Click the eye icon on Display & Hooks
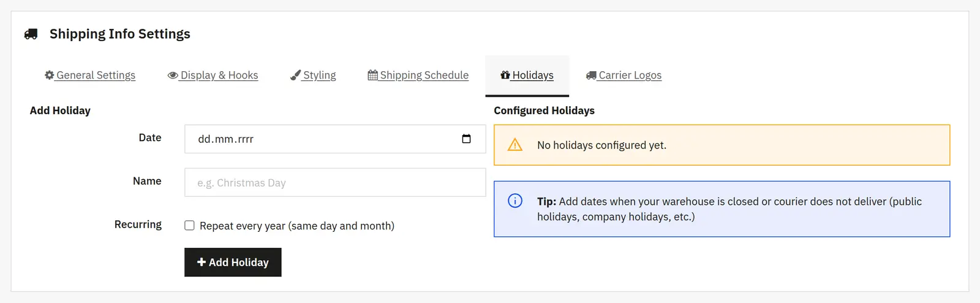Viewport: 980px width, 303px height. coord(173,75)
